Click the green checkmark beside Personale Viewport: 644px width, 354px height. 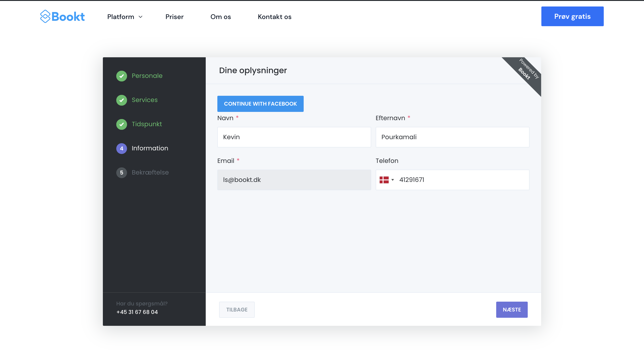coord(121,76)
